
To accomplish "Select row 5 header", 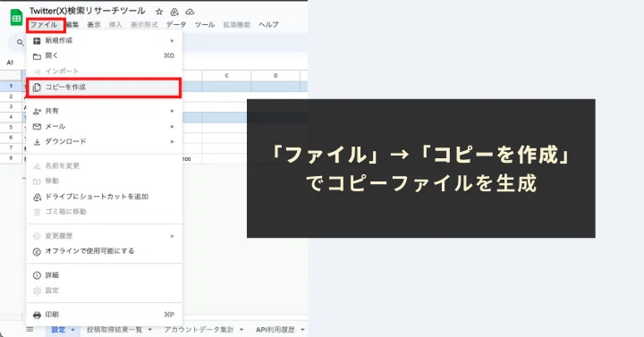I will pos(11,127).
